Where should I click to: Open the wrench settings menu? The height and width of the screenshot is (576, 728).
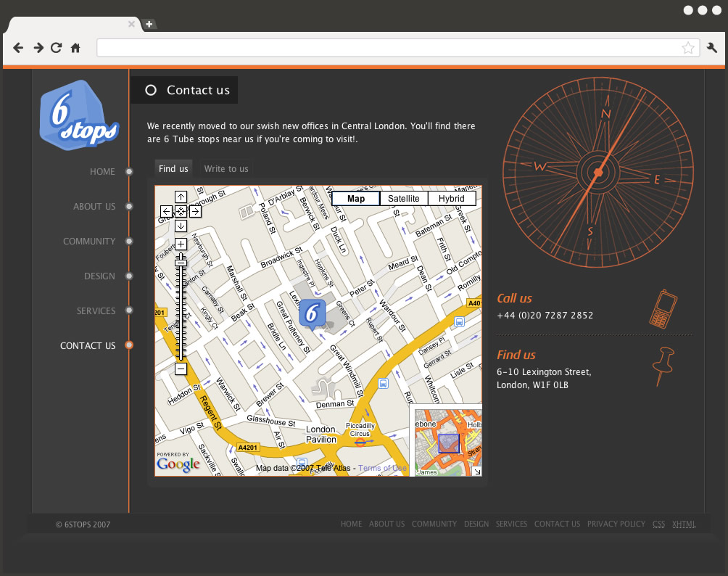pyautogui.click(x=711, y=48)
